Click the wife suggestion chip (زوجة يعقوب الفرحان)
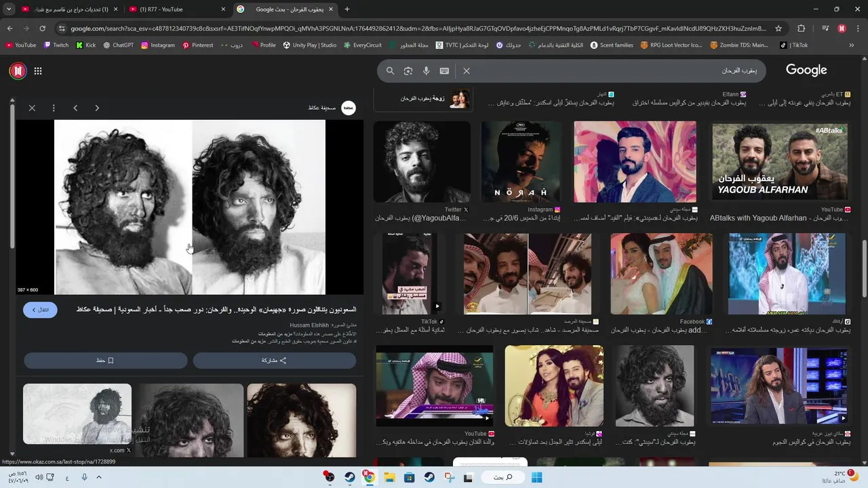Screen dimensions: 868x488 tap(422, 99)
